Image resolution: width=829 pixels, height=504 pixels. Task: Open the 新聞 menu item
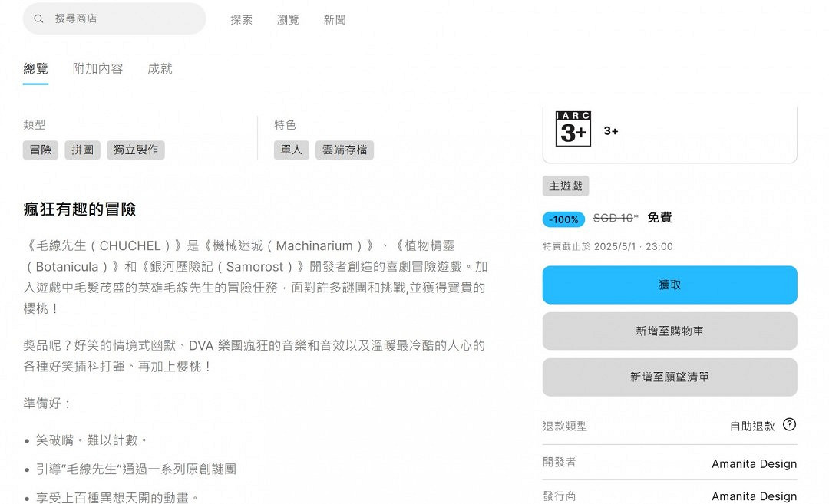[x=335, y=20]
